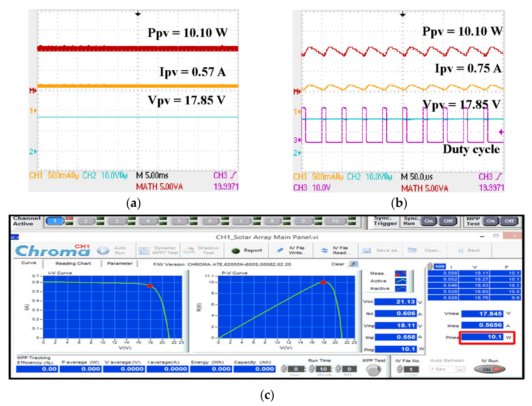Turn Sync. Run On
Viewport: 532px width, 406px height.
point(429,221)
